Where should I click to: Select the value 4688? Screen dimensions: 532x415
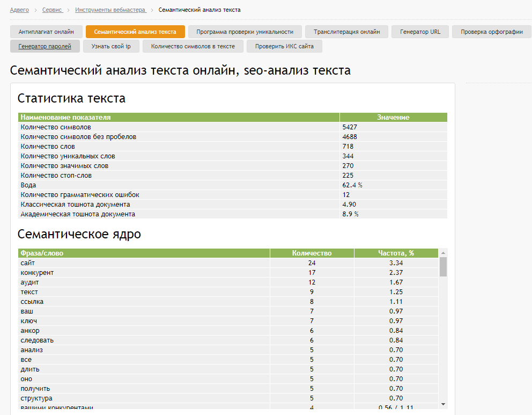coord(350,136)
